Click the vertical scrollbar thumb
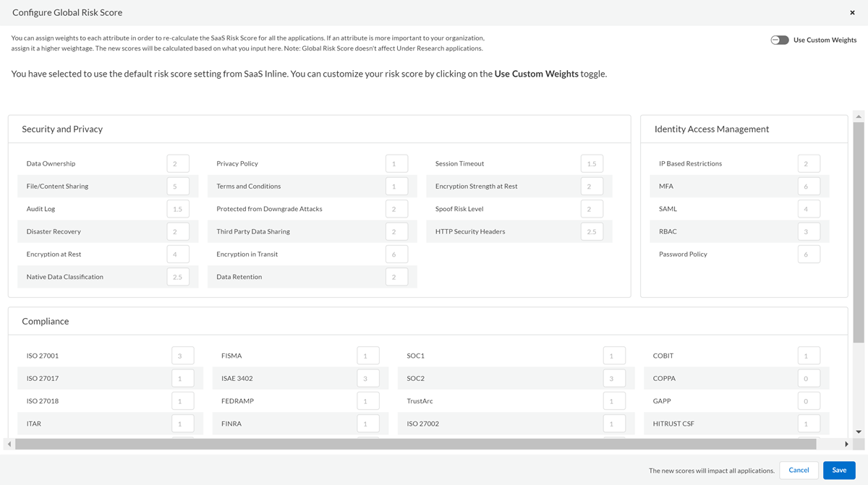The image size is (868, 485). pyautogui.click(x=859, y=231)
